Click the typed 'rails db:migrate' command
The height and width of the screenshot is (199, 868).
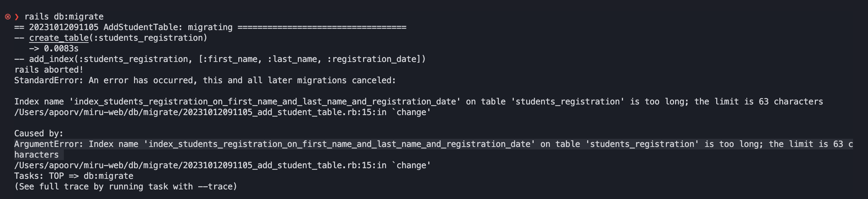click(64, 17)
